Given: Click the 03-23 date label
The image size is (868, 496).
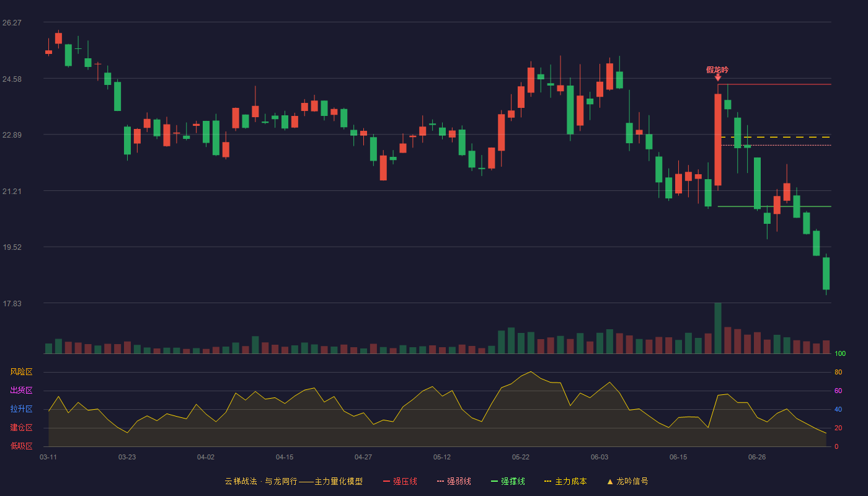Looking at the screenshot, I should pyautogui.click(x=127, y=457).
